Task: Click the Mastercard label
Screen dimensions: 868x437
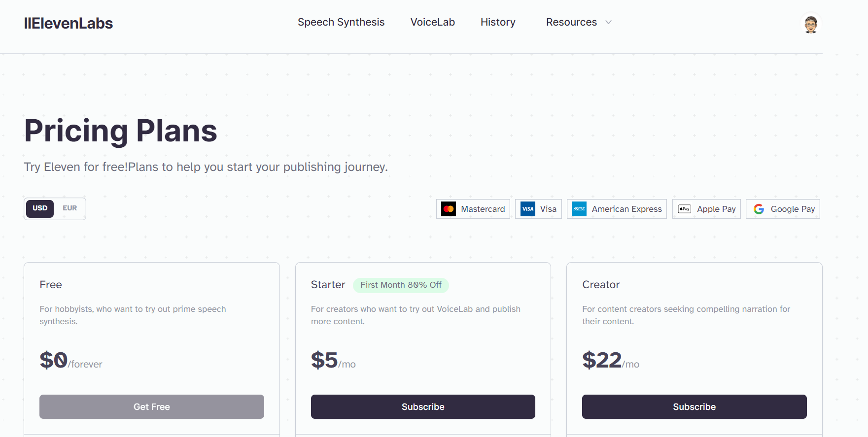Action: pyautogui.click(x=483, y=209)
